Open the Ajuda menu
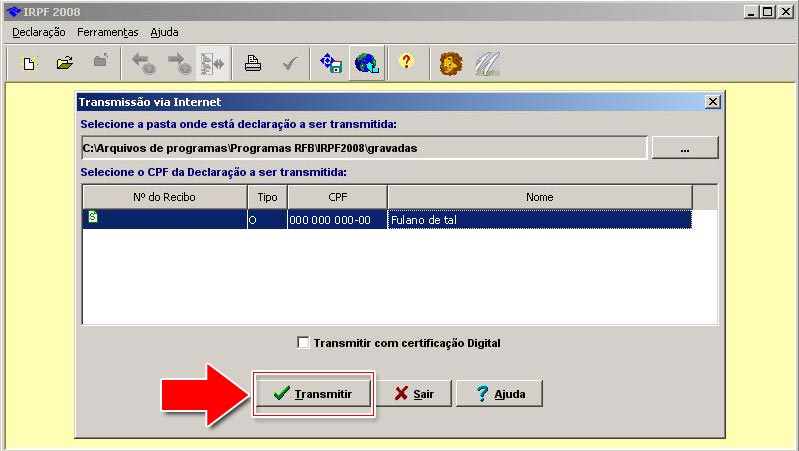The image size is (799, 451). click(164, 32)
